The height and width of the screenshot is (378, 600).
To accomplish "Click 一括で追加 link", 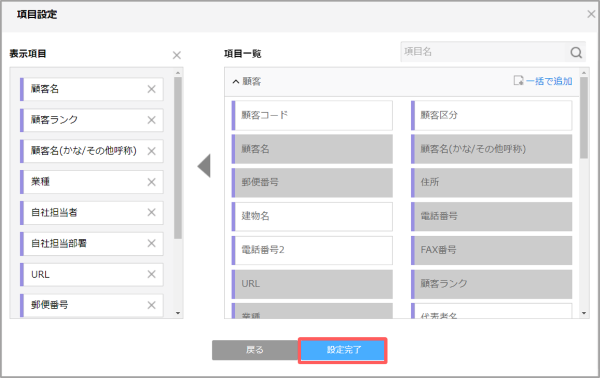I will coord(543,81).
